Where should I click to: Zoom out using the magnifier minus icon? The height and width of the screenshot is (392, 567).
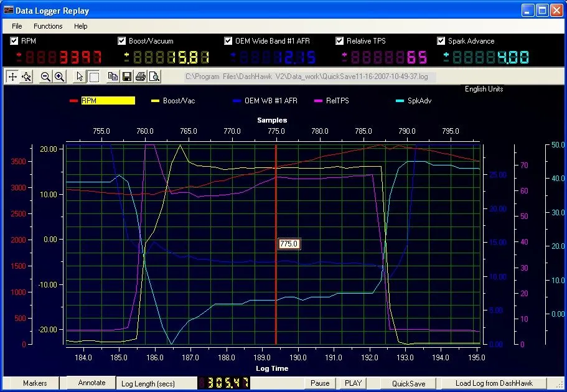pos(45,76)
